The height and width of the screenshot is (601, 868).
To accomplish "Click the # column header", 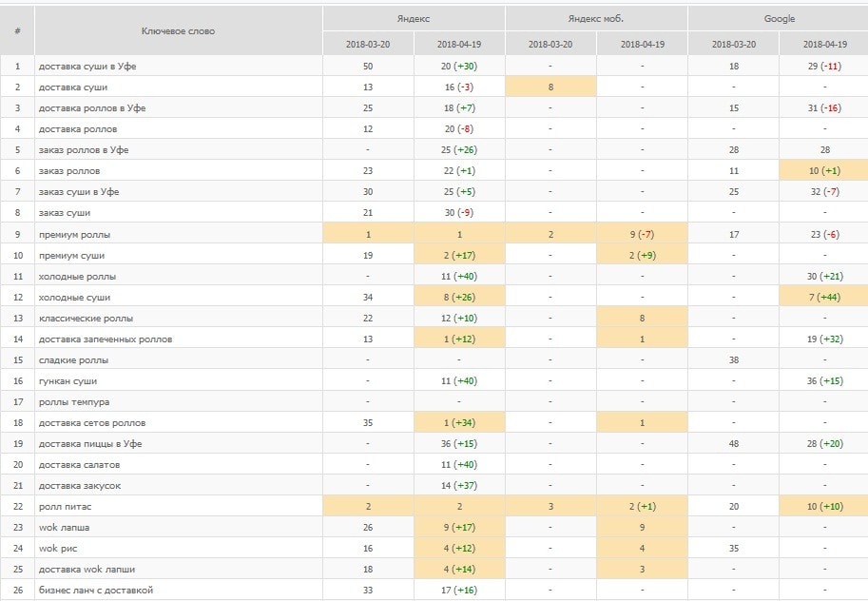I will [x=17, y=30].
